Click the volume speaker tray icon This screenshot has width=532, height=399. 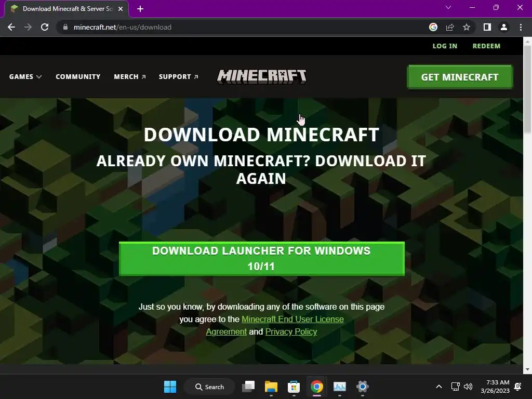[468, 387]
